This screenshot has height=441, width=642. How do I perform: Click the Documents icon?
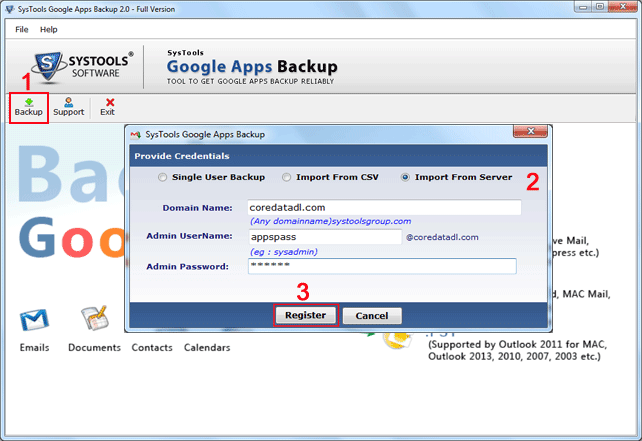point(95,318)
